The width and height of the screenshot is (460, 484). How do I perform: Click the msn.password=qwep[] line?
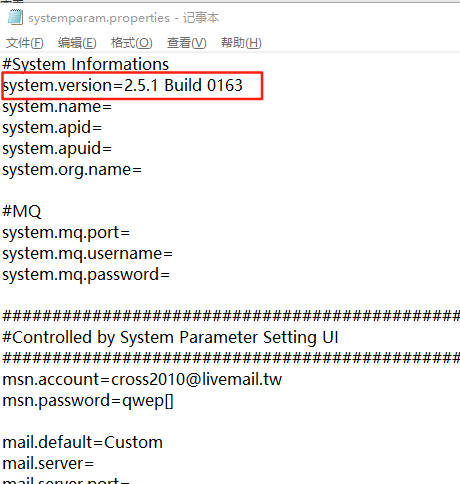tap(88, 401)
